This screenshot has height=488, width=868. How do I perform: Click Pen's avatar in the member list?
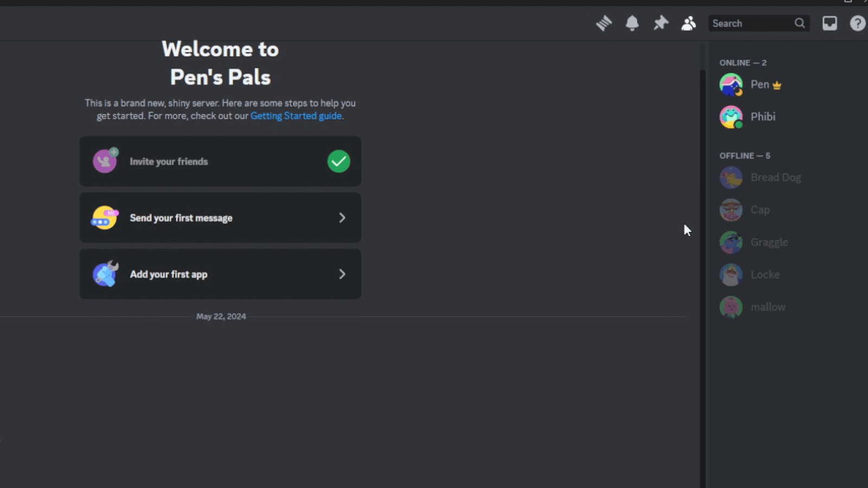(x=731, y=85)
